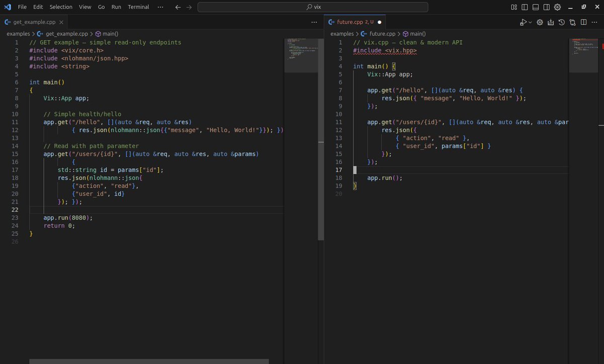Click future.cpp breadcrumb file name
Screen dimensions: 604x364
pos(384,34)
